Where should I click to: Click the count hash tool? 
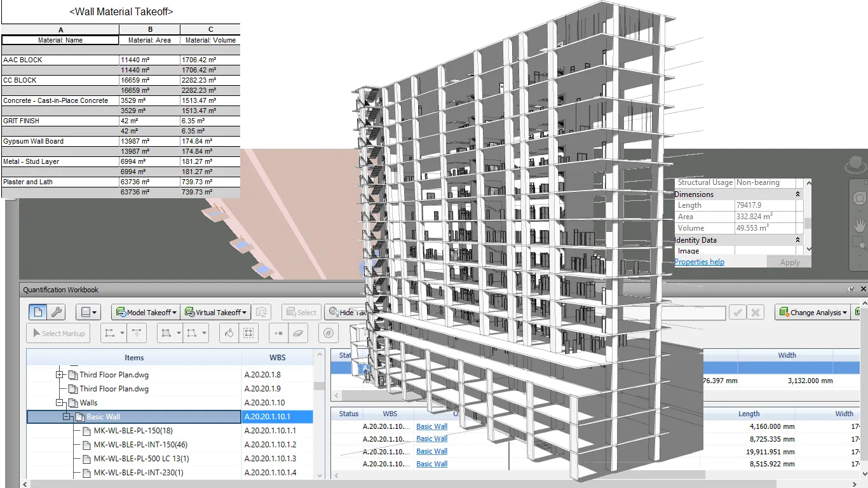pos(328,333)
